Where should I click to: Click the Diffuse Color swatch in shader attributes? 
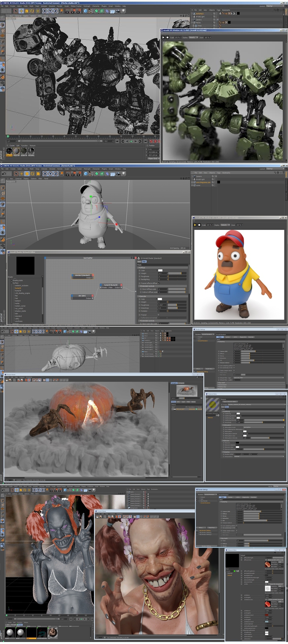pyautogui.click(x=160, y=270)
